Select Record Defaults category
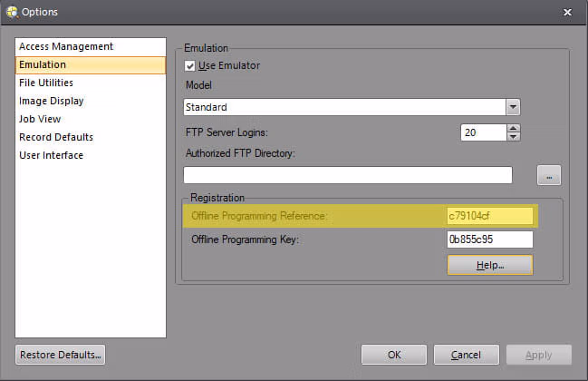This screenshot has height=381, width=588. pos(56,137)
